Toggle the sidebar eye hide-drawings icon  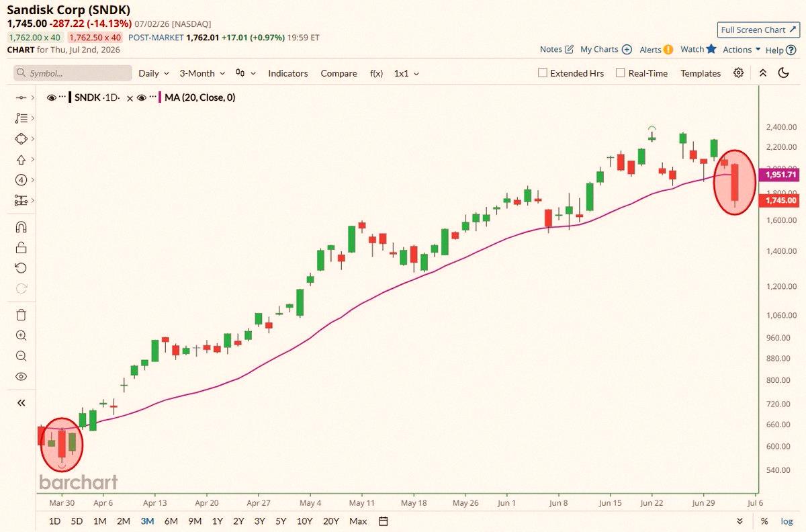(21, 377)
